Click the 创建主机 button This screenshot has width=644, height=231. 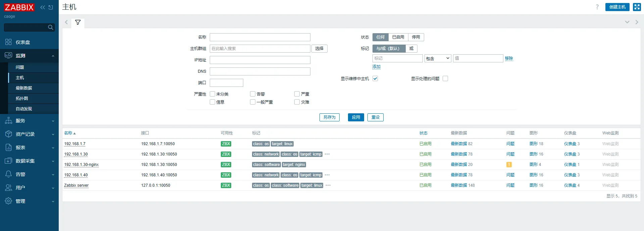coord(617,7)
